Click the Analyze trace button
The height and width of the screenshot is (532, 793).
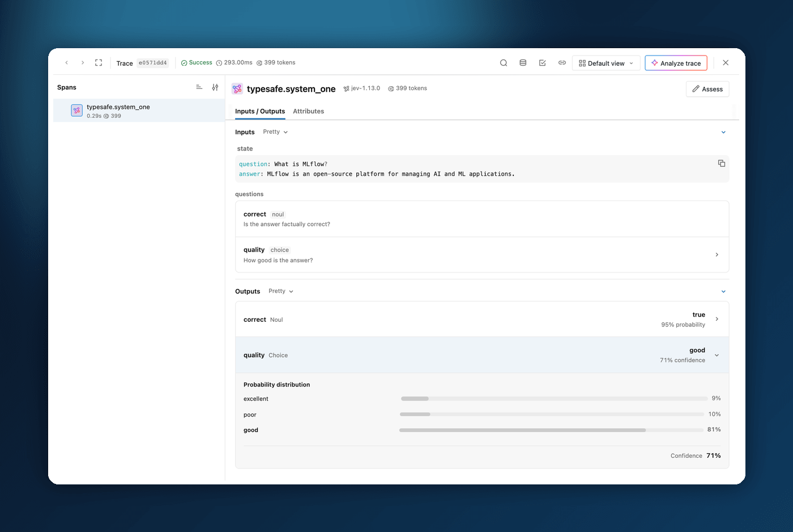(x=676, y=63)
